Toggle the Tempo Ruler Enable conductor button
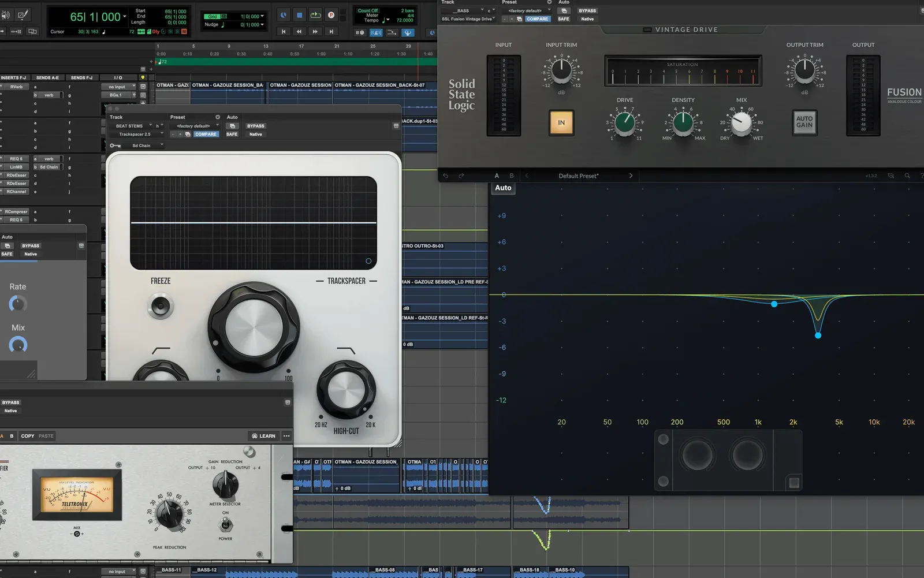This screenshot has width=924, height=578. point(408,33)
